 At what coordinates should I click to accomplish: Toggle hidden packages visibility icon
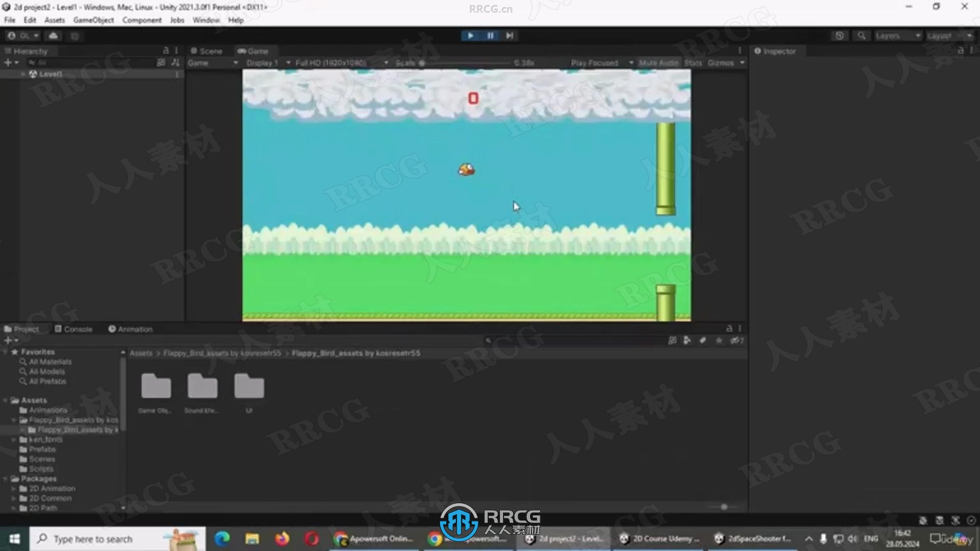coord(737,340)
